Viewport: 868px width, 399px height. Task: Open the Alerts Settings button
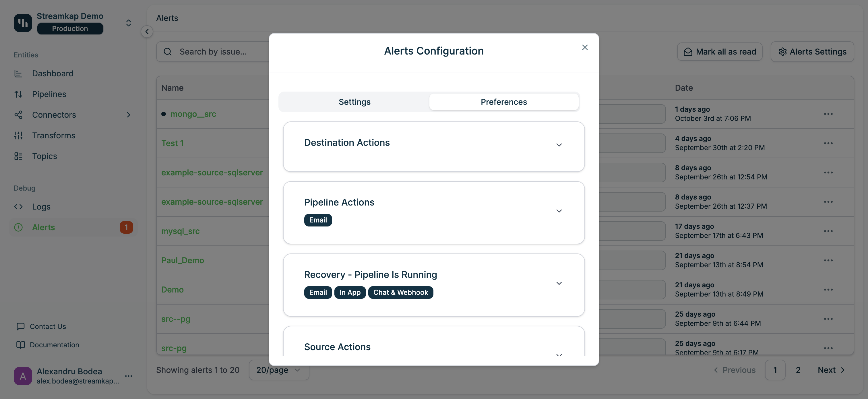tap(812, 52)
